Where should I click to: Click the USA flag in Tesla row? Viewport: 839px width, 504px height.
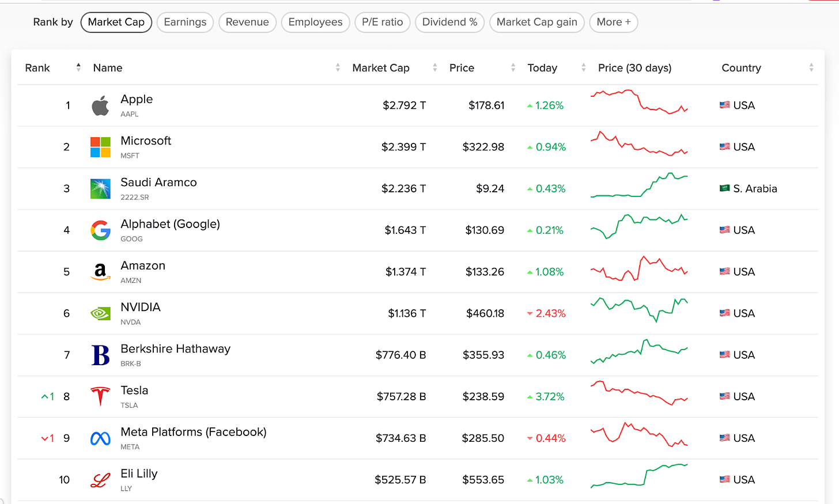[x=725, y=396]
